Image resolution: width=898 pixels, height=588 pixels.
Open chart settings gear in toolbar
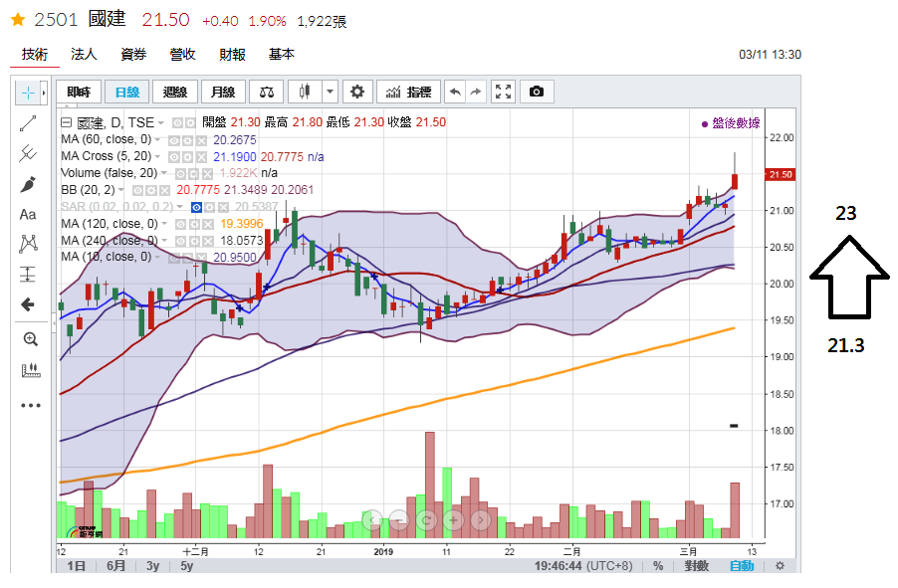[357, 93]
